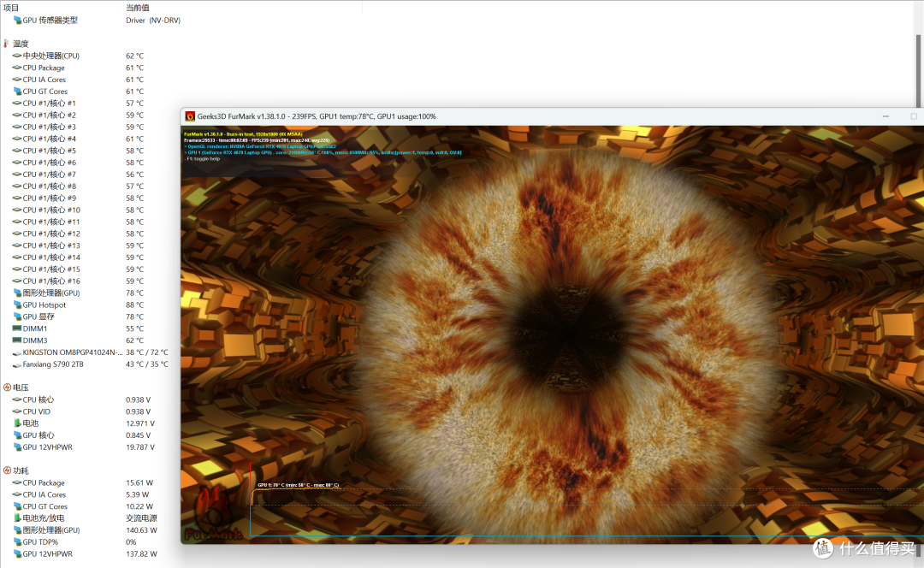Click the 当前值 column header

[x=139, y=7]
